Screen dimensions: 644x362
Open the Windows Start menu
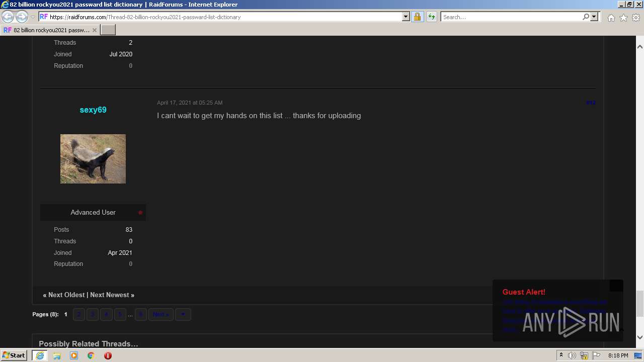pos(14,355)
